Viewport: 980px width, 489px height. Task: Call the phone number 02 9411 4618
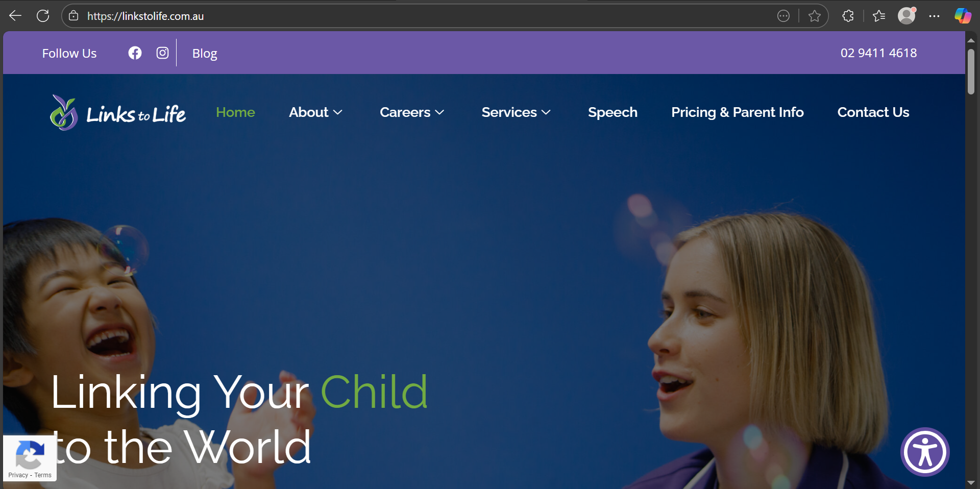click(x=878, y=53)
